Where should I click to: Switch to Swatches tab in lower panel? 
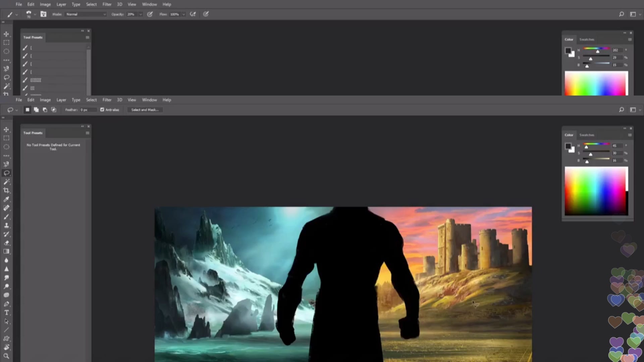[x=587, y=135]
